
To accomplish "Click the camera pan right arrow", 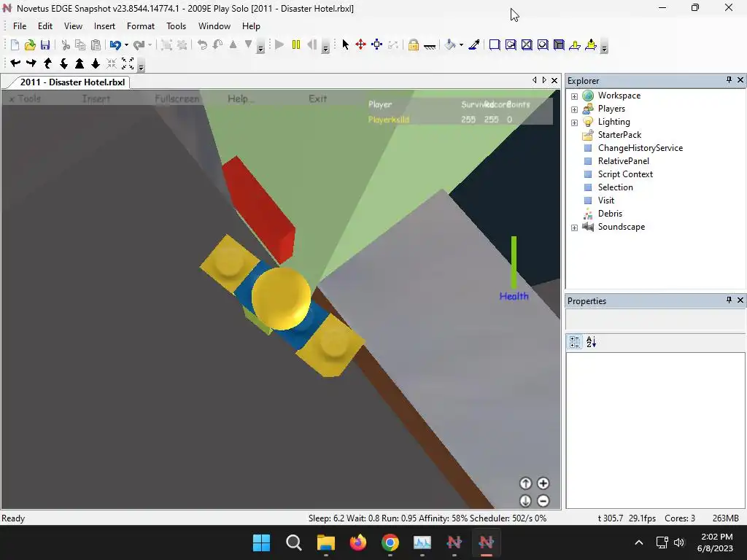I will (x=31, y=63).
